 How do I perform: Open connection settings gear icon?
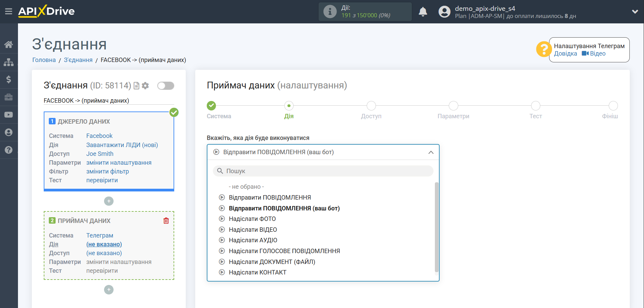[x=145, y=86]
